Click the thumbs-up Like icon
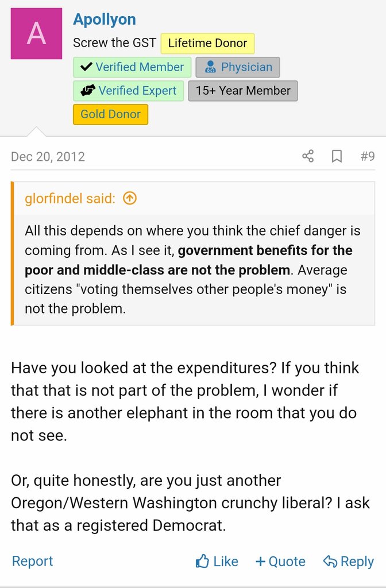This screenshot has height=588, width=386. coord(202,561)
